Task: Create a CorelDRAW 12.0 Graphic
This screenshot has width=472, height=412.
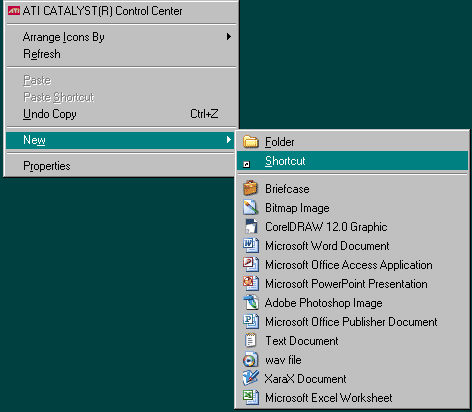Action: coord(353,227)
